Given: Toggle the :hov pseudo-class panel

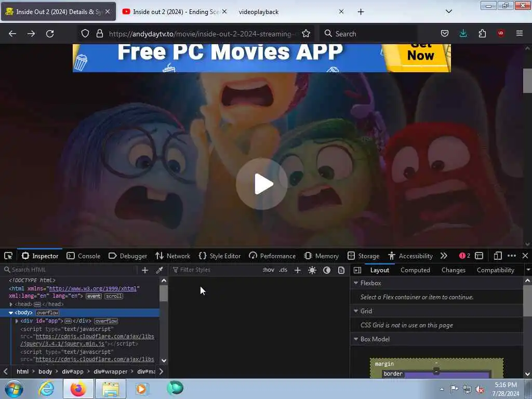Looking at the screenshot, I should click(x=269, y=270).
